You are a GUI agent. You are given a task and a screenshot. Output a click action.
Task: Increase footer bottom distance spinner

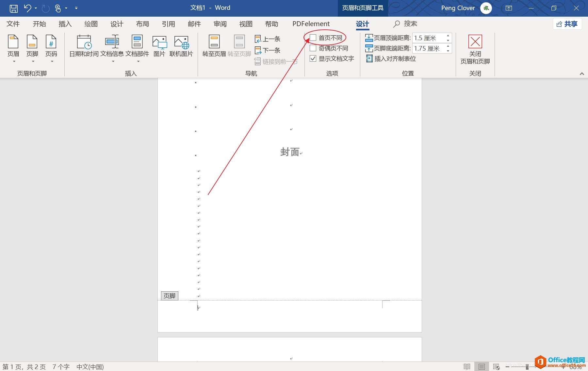448,46
